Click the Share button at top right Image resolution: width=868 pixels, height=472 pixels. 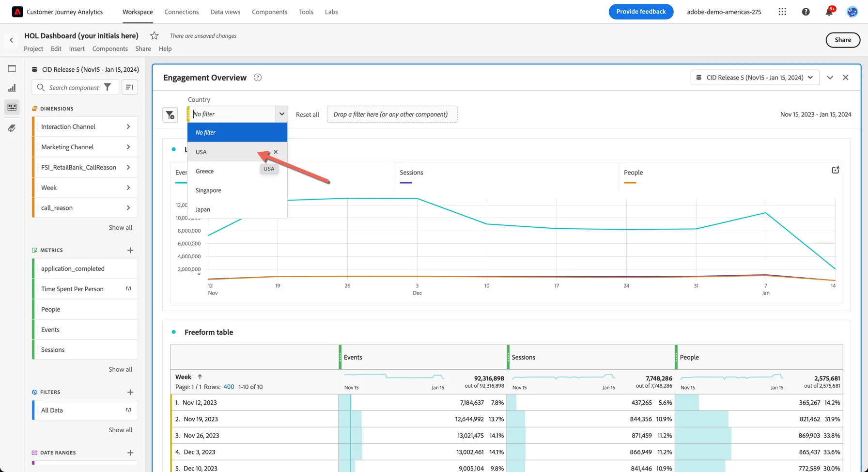tap(843, 40)
